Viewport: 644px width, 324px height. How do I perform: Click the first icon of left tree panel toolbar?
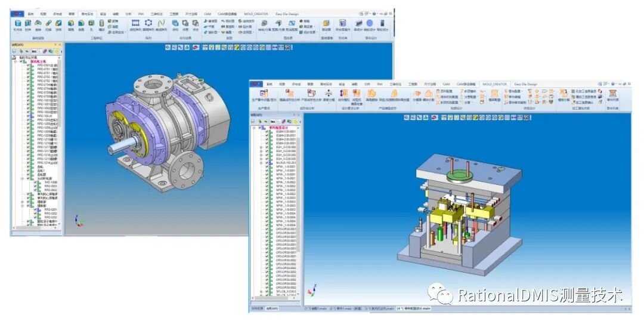[14, 51]
